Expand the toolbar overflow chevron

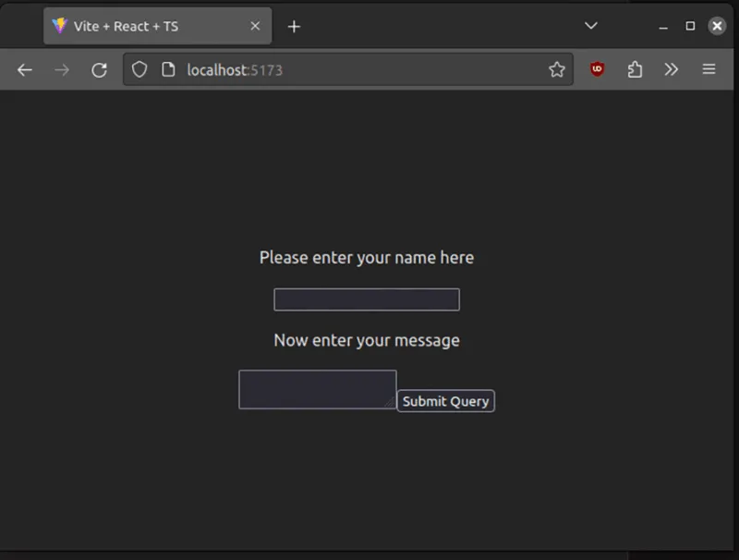coord(672,69)
